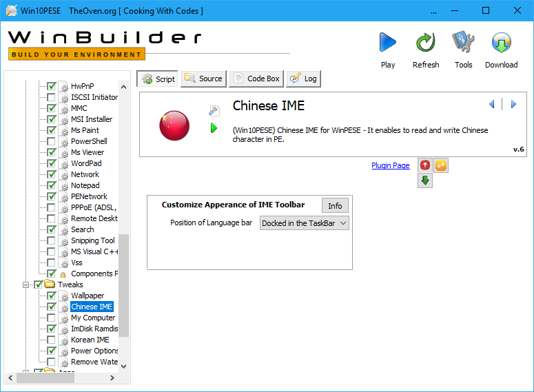
Task: Click the green down arrow button
Action: point(425,180)
